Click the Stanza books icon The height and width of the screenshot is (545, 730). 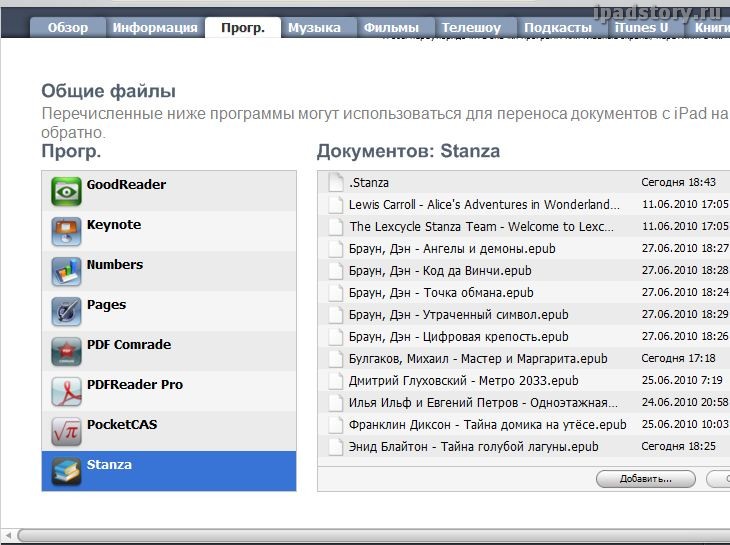[x=66, y=471]
